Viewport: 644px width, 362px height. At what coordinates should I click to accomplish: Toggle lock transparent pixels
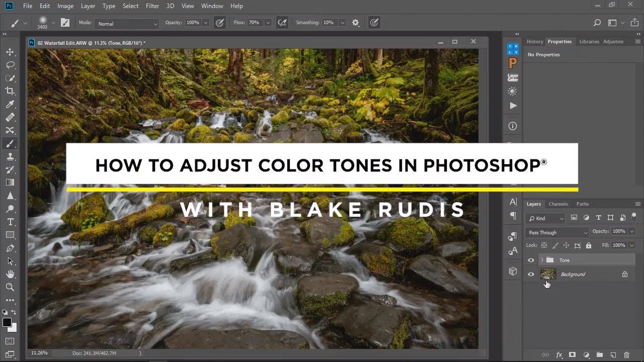tap(544, 245)
